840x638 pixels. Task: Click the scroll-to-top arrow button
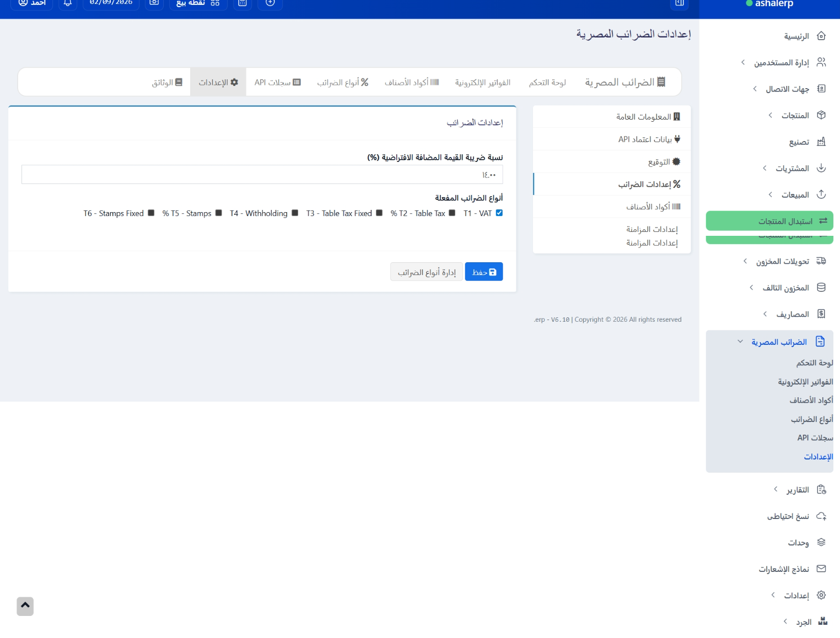(25, 606)
